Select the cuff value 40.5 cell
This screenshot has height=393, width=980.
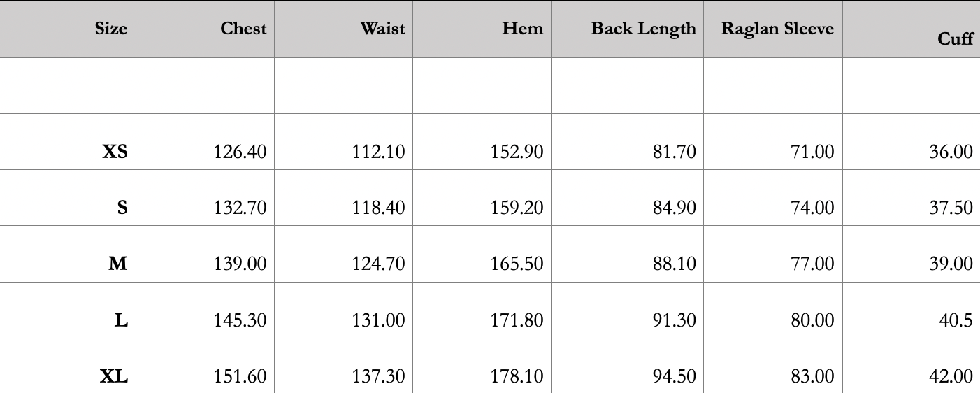point(956,320)
